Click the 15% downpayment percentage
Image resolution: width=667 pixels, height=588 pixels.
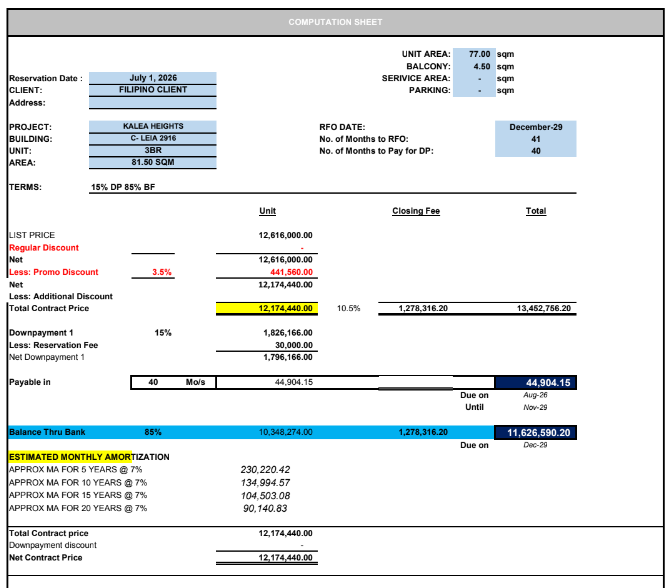click(163, 333)
